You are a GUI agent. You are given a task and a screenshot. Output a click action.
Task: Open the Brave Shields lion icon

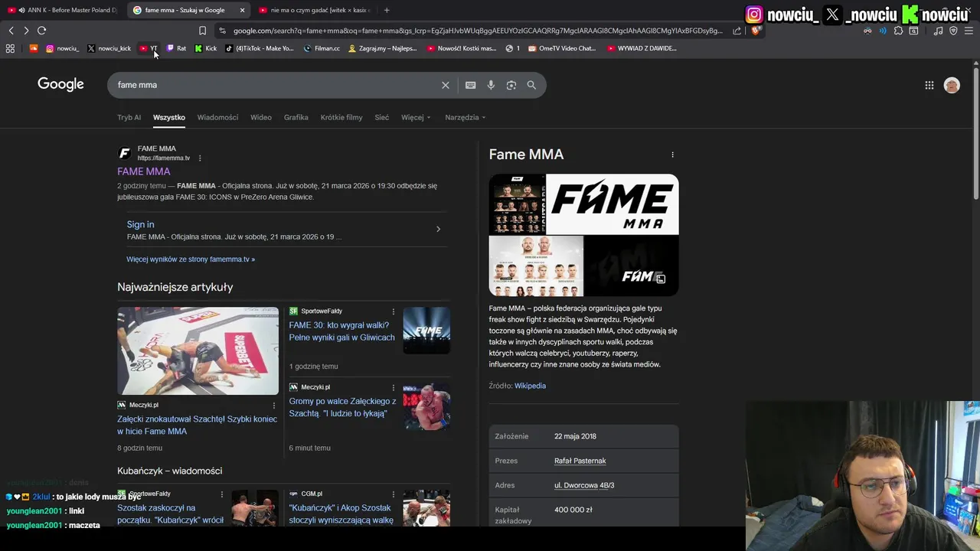coord(756,31)
